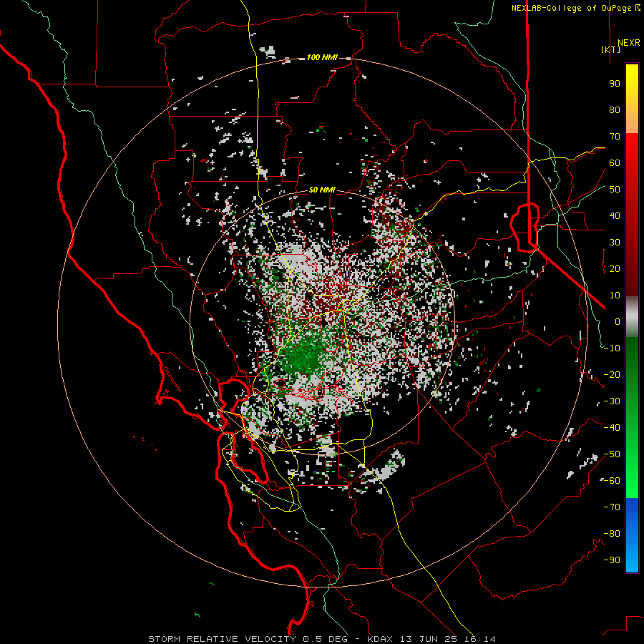Click the 10 value on velocity scale
Viewport: 644px width, 644px height.
pos(615,296)
